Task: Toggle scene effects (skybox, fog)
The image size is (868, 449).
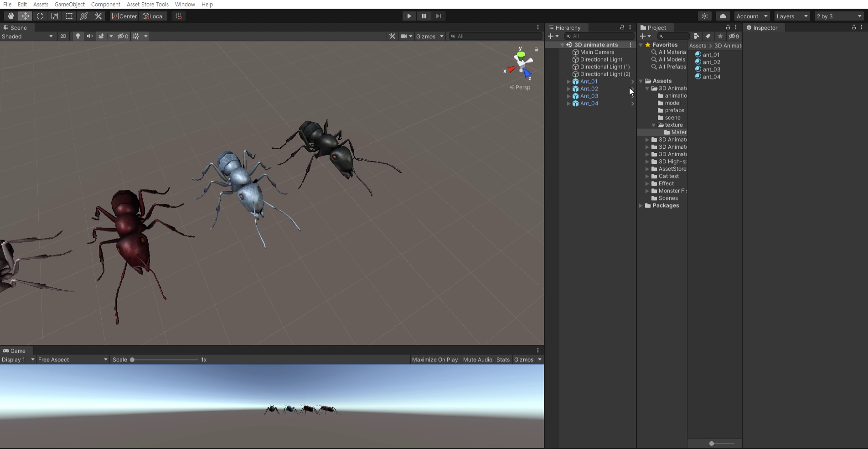Action: [101, 36]
